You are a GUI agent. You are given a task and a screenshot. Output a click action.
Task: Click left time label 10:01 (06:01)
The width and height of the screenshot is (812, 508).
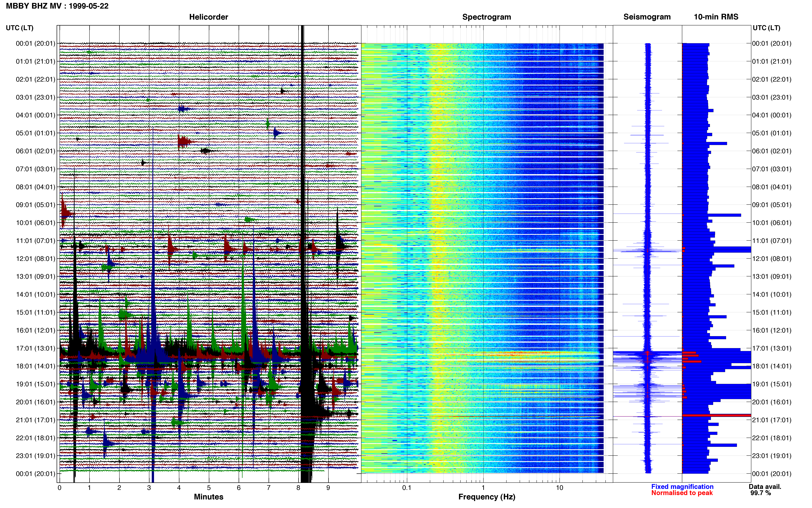pyautogui.click(x=36, y=223)
